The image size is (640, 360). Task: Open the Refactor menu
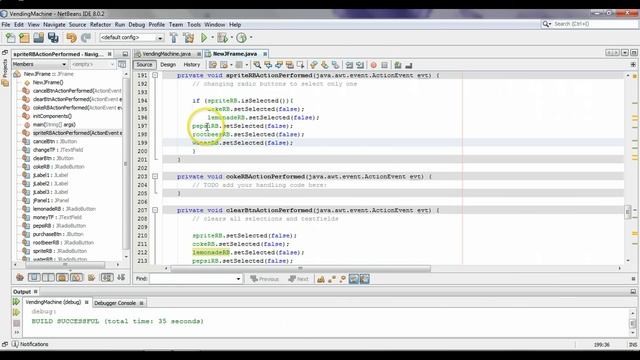point(100,25)
